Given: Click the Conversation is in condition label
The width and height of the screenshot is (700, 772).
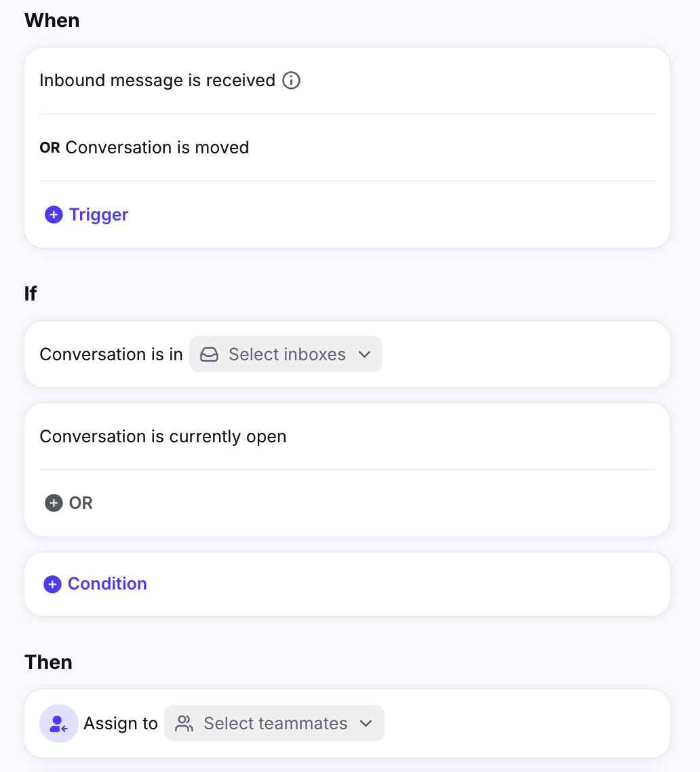Looking at the screenshot, I should click(x=111, y=355).
